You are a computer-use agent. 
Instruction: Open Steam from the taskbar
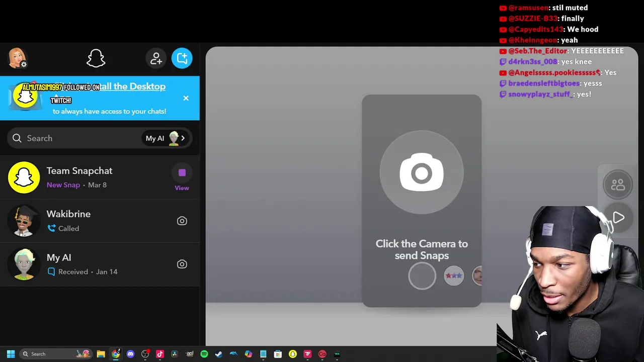[219, 354]
